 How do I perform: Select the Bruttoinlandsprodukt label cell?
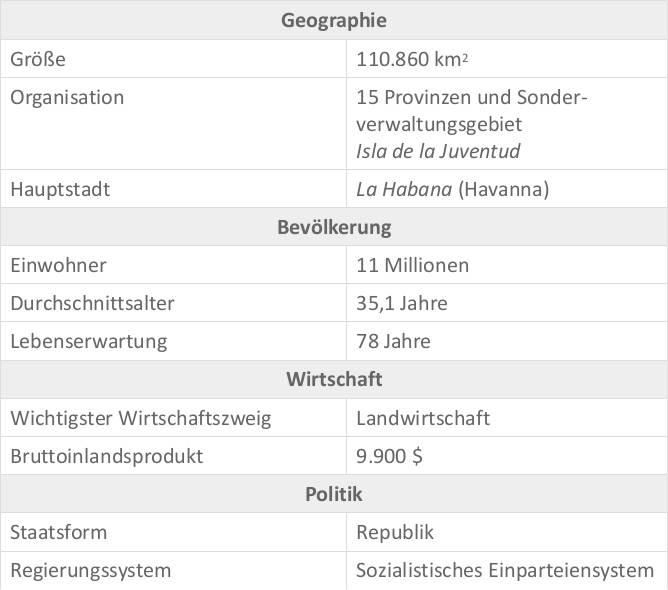point(106,456)
